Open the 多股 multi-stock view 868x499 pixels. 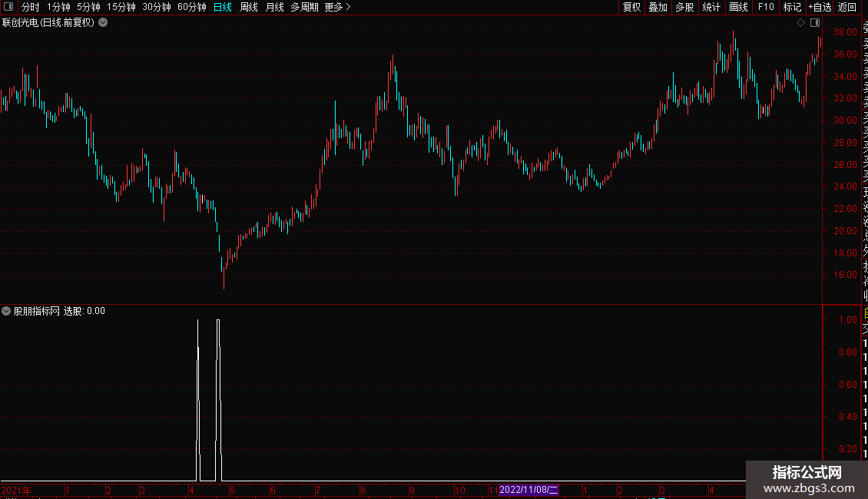click(x=684, y=7)
